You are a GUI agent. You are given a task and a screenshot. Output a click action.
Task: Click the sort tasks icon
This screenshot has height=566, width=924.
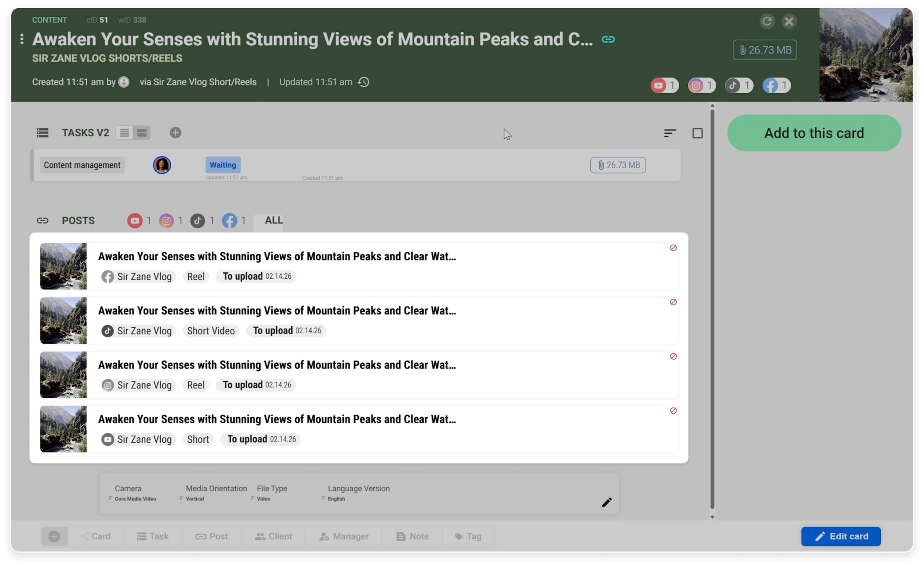pyautogui.click(x=669, y=133)
